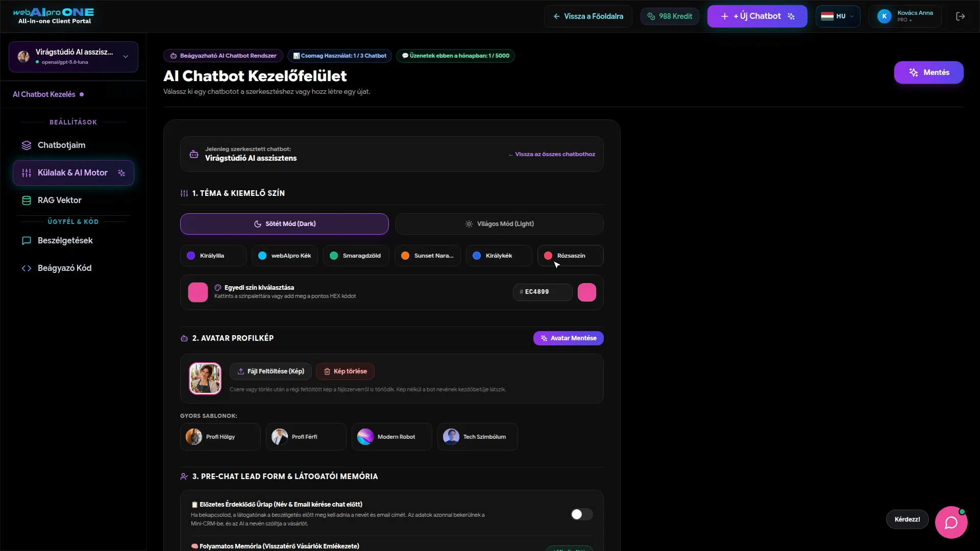Create new chatbot with Új Chatbot button
980x551 pixels.
coord(757,16)
